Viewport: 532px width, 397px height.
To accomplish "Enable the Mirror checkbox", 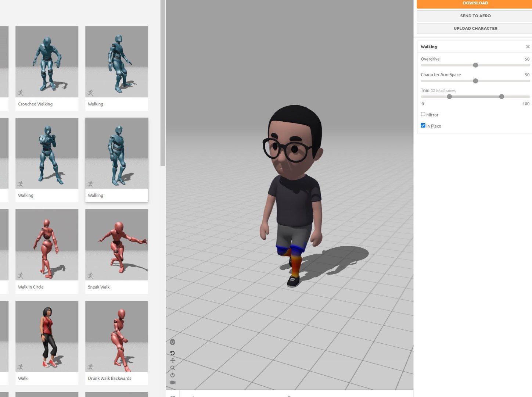I will pyautogui.click(x=423, y=114).
